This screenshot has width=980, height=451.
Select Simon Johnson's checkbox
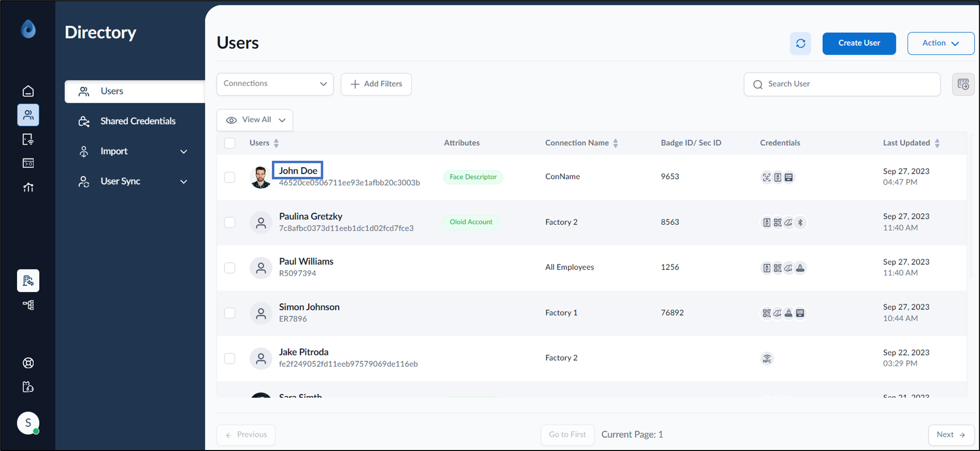point(229,313)
